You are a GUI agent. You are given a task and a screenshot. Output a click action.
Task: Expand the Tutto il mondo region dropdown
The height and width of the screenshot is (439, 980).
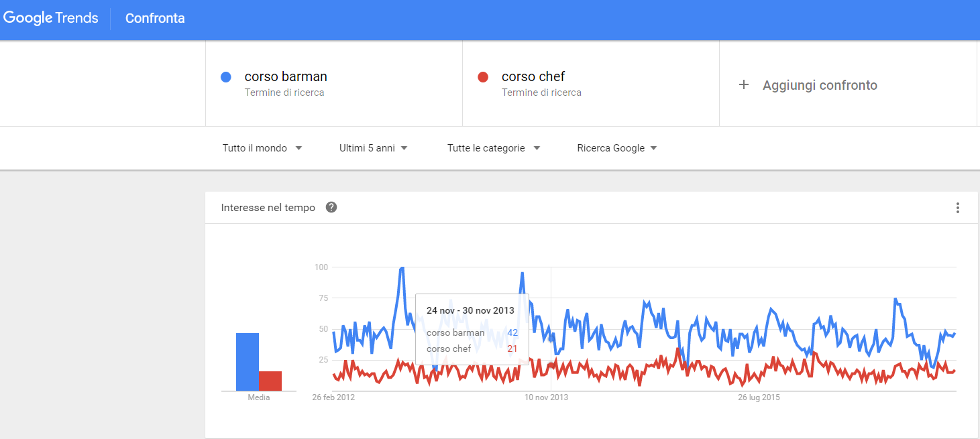(x=262, y=148)
